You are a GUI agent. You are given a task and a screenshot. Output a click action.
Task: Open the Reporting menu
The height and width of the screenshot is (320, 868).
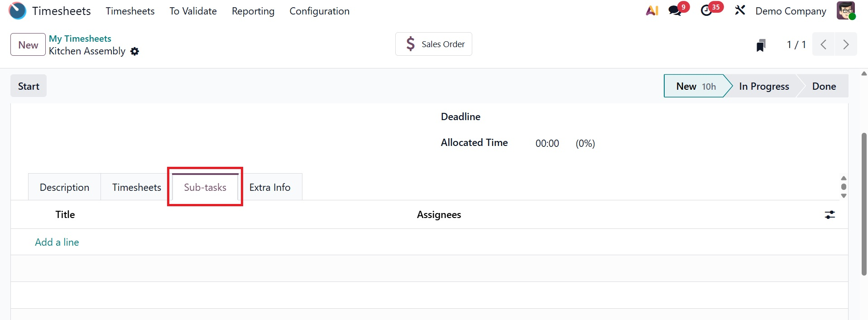253,11
